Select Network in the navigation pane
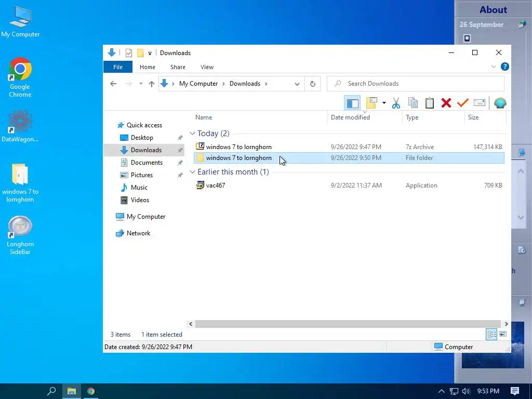The image size is (532, 399). [138, 233]
